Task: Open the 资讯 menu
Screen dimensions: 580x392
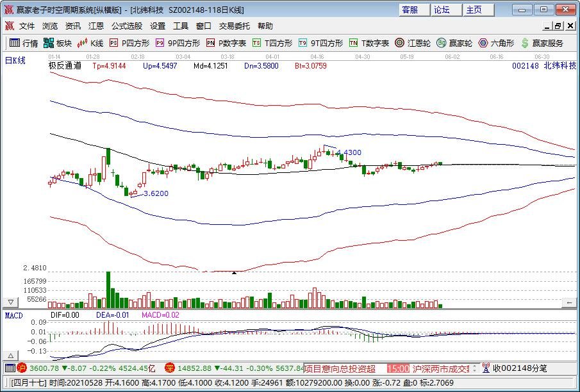Action: coord(73,26)
